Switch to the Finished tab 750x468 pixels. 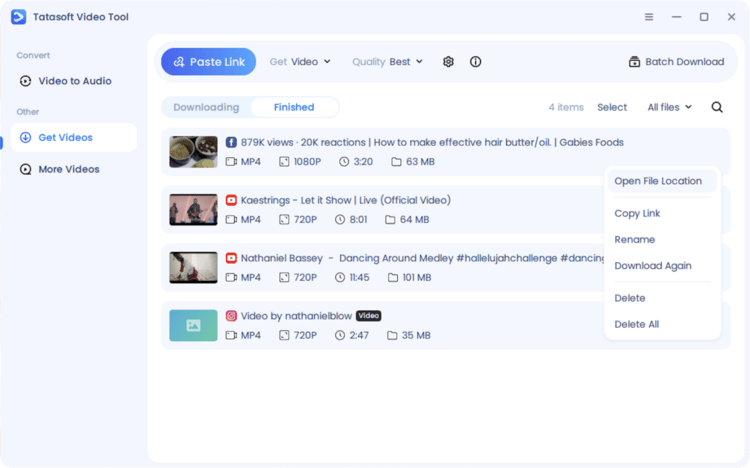coord(294,107)
